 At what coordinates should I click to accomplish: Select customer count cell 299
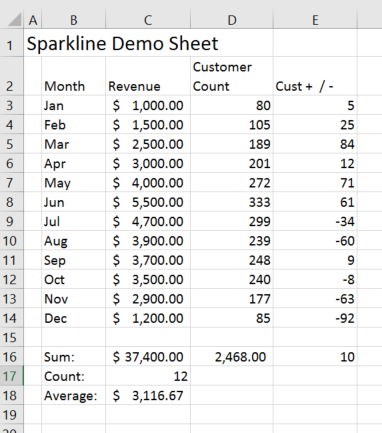[232, 221]
